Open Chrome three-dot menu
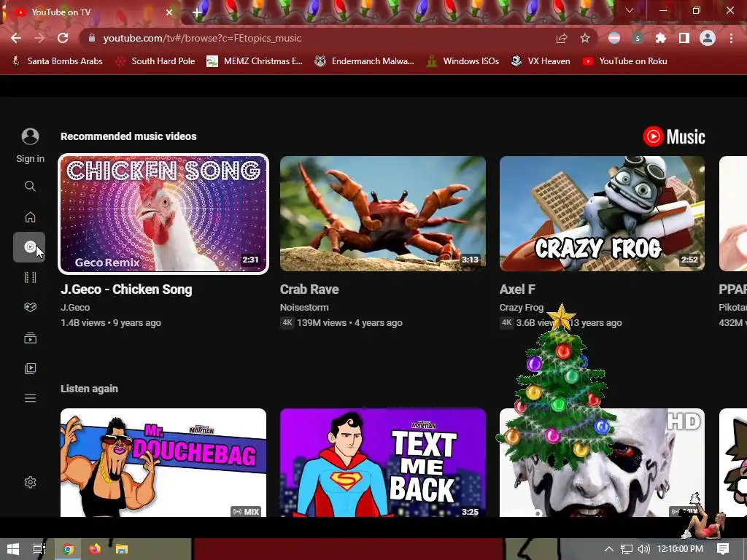This screenshot has height=560, width=747. 731,38
